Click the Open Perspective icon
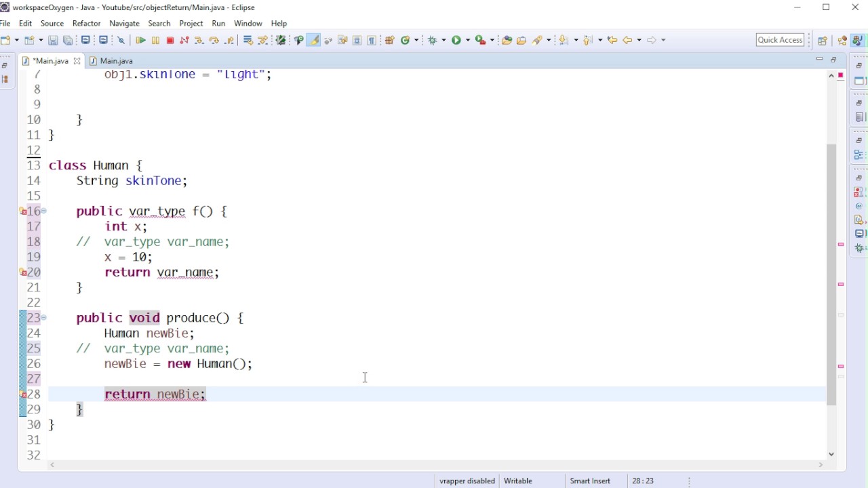The width and height of the screenshot is (868, 488). (822, 41)
